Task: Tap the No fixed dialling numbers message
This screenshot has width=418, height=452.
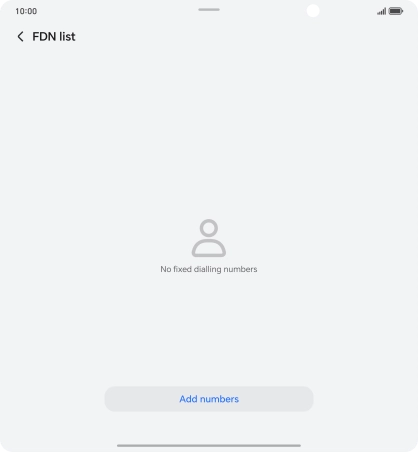Action: point(209,269)
